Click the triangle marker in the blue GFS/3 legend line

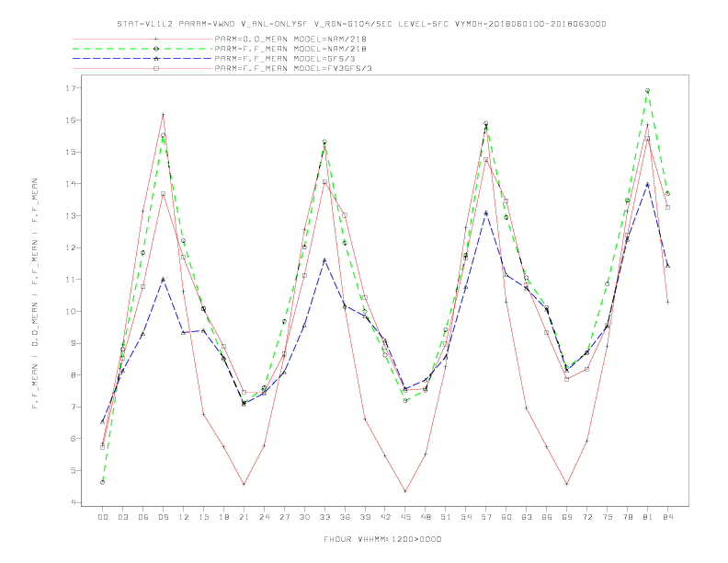tap(156, 59)
